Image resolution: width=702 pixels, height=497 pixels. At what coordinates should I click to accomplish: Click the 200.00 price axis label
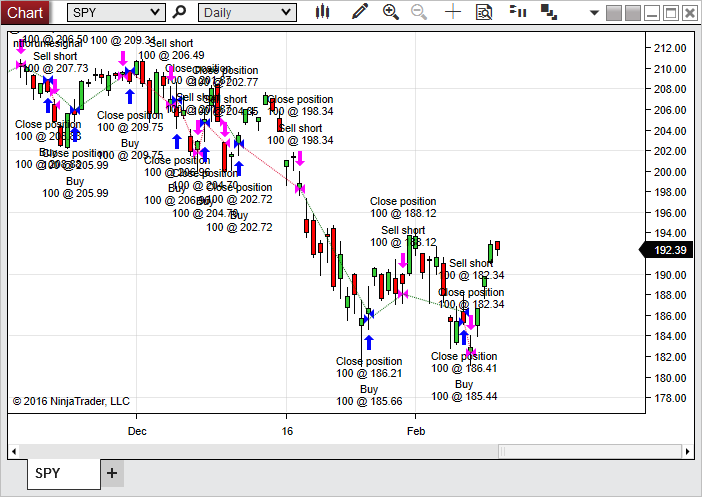click(670, 172)
